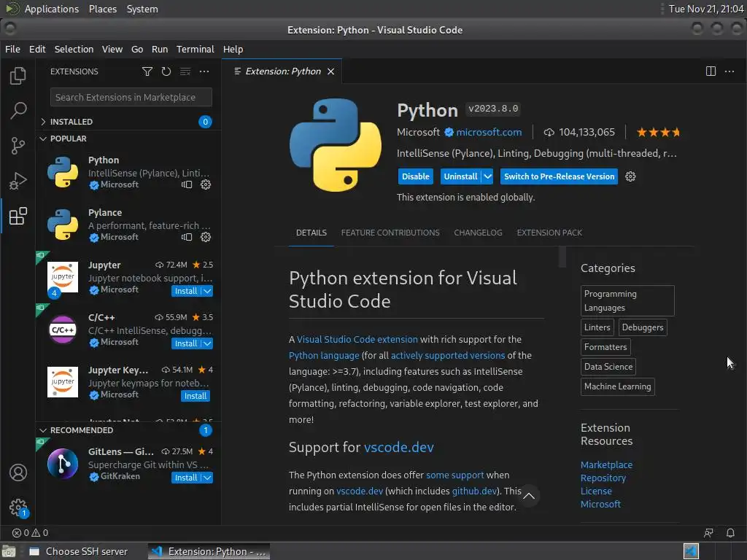The width and height of the screenshot is (747, 560).
Task: Follow the Repository resource link
Action: (603, 478)
